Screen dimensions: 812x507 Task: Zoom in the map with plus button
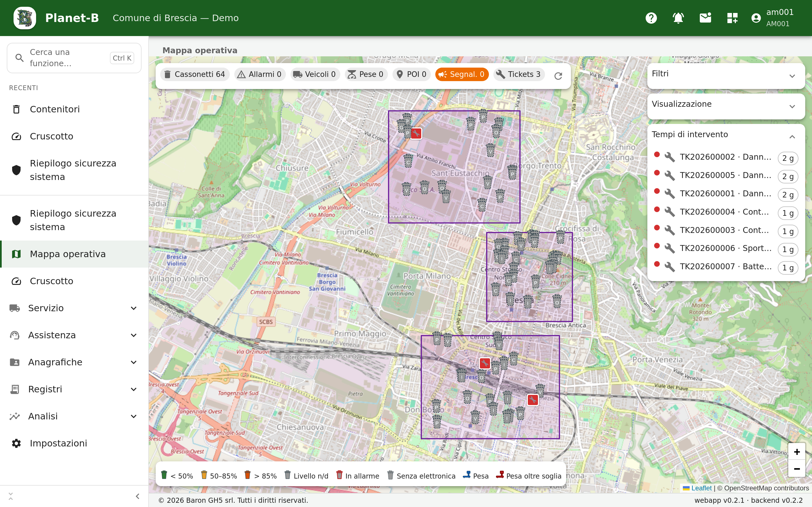point(796,452)
